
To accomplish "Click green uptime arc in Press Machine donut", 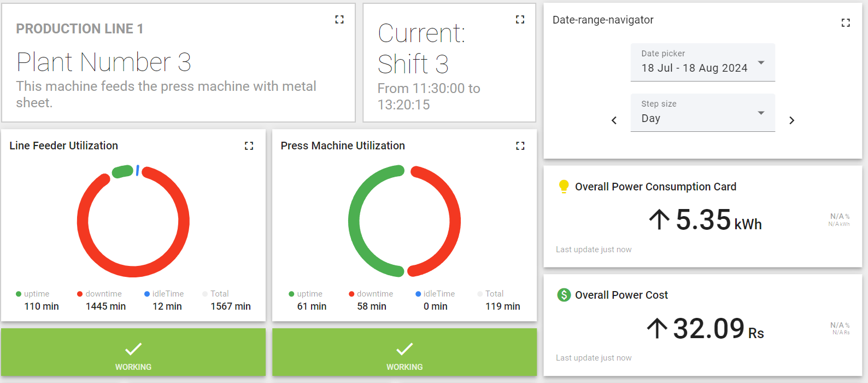I will coord(354,222).
